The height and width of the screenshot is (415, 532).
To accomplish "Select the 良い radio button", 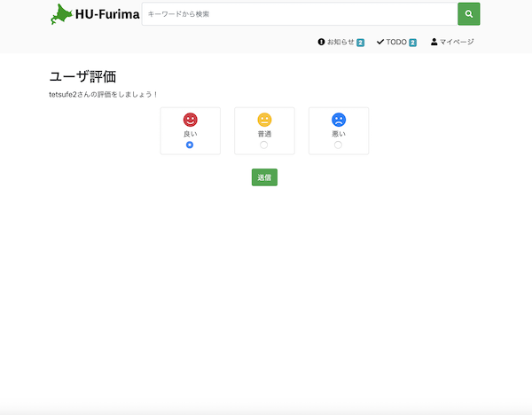I will 190,145.
